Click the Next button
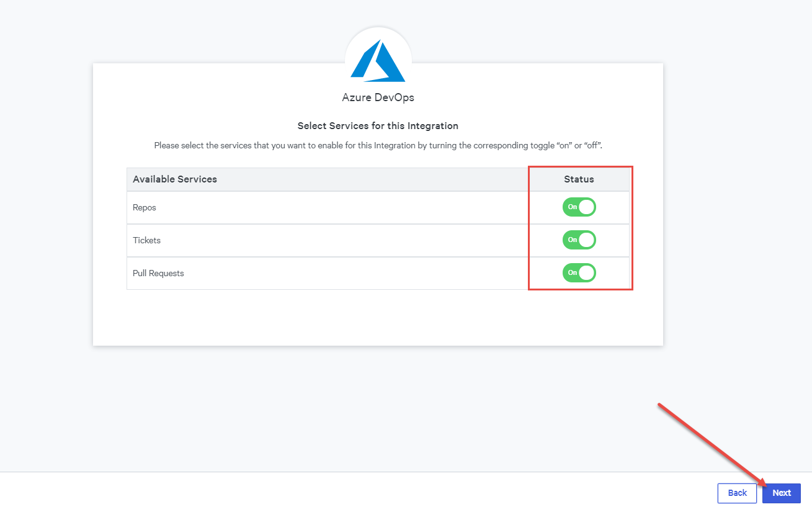812x512 pixels. (782, 493)
